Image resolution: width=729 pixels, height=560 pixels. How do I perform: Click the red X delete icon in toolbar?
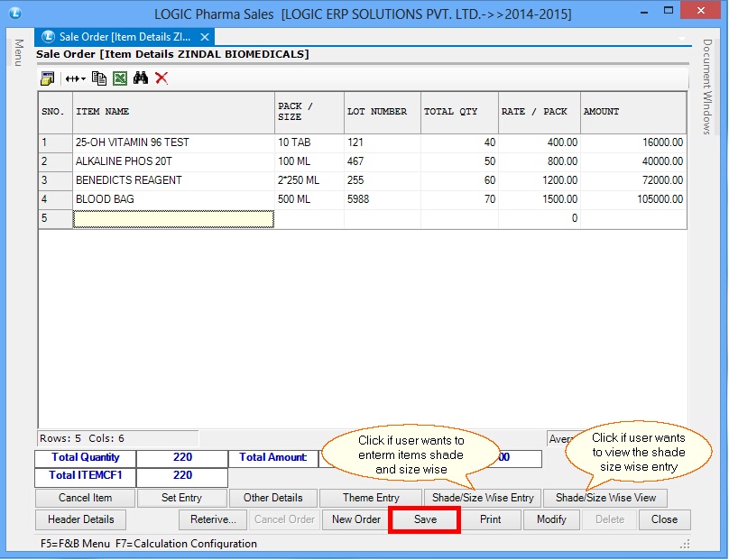click(161, 78)
